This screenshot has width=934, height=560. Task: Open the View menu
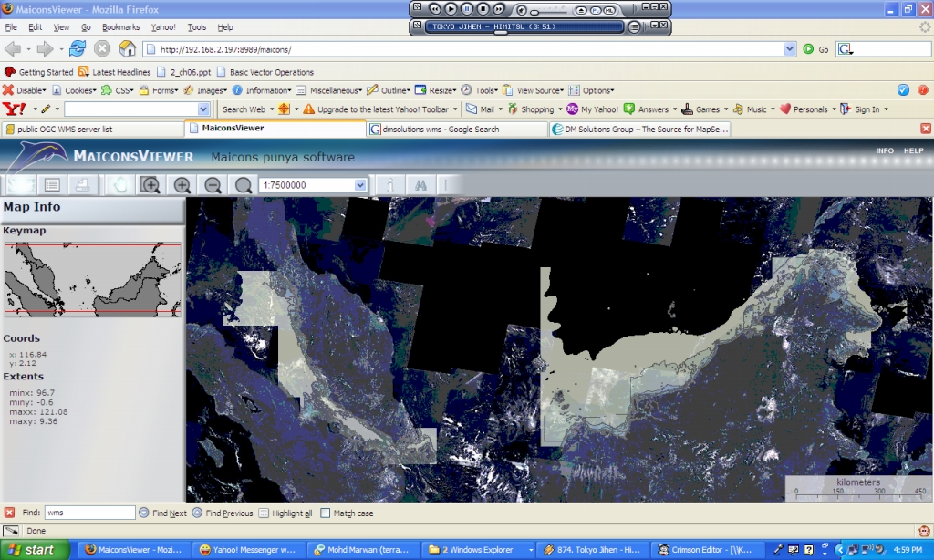pos(61,26)
